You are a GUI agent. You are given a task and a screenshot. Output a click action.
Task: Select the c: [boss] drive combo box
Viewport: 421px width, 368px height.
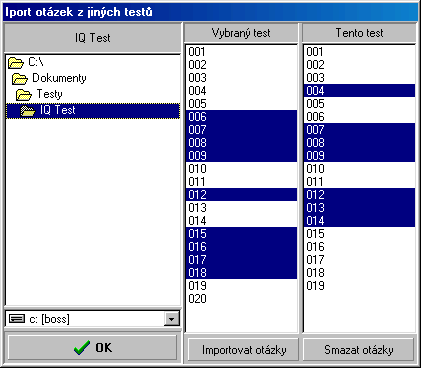93,319
